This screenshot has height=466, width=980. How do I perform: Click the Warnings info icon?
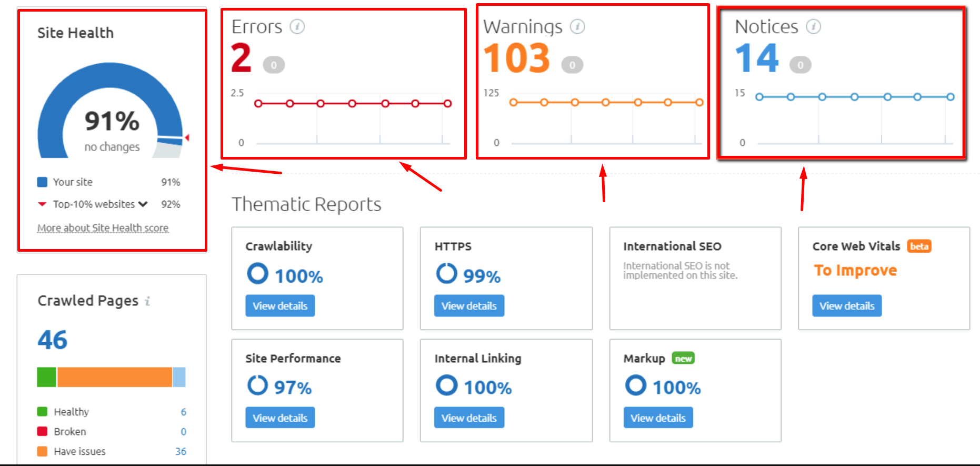tap(577, 26)
